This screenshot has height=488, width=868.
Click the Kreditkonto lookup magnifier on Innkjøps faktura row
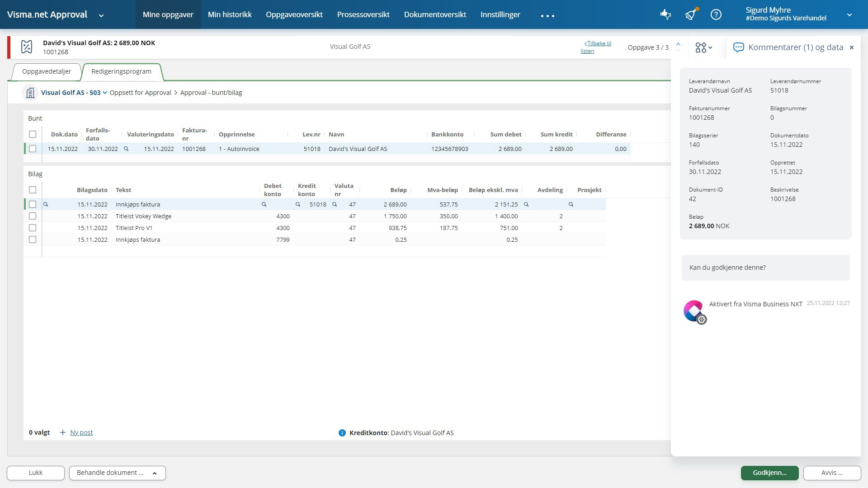pyautogui.click(x=298, y=204)
